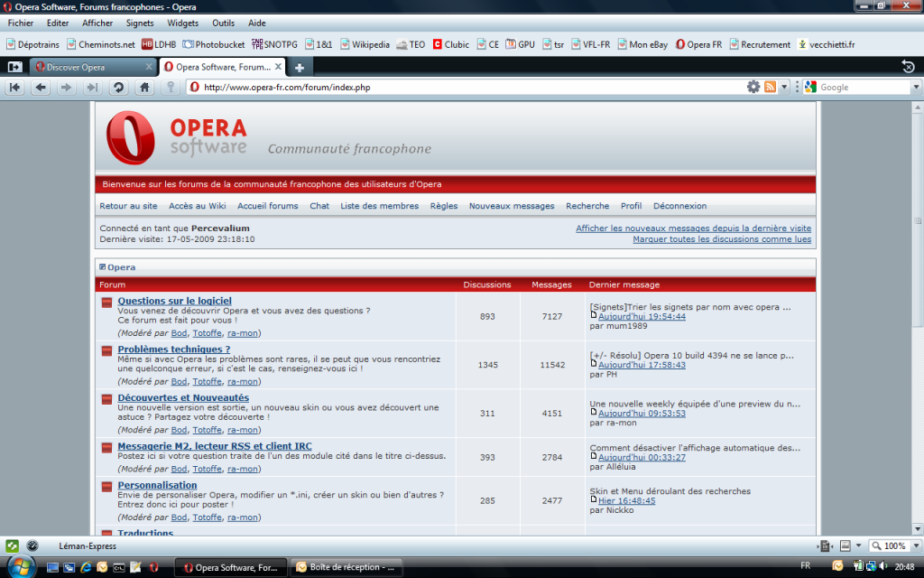
Task: Click the Forward arrow button
Action: coord(66,88)
